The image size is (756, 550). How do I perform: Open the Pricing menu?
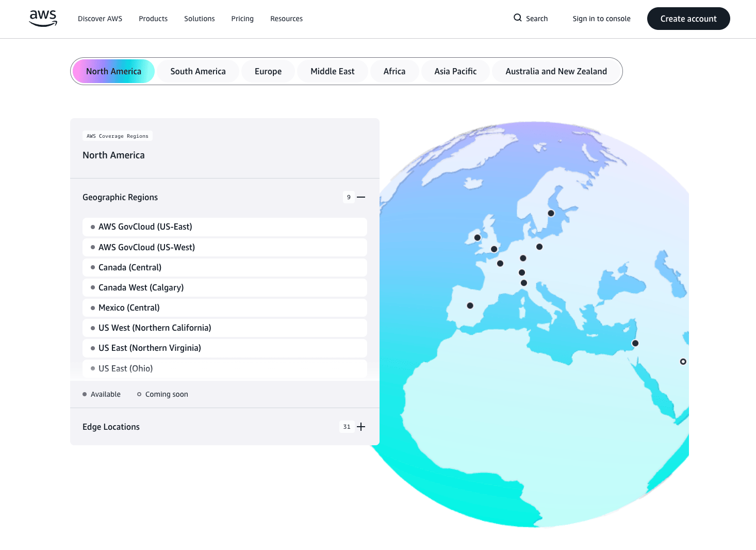(242, 19)
